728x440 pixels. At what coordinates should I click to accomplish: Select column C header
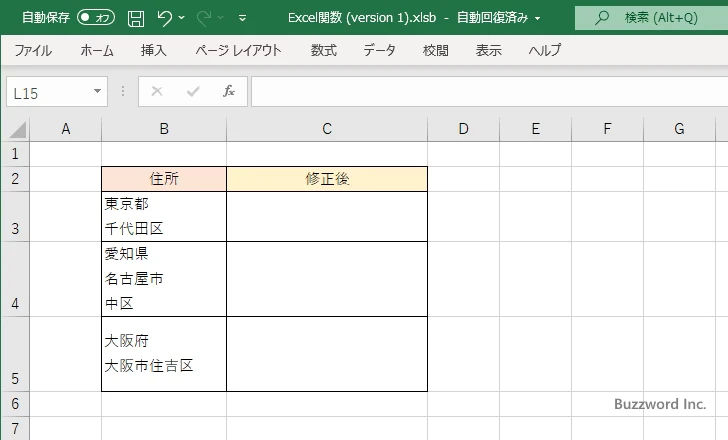coord(327,129)
